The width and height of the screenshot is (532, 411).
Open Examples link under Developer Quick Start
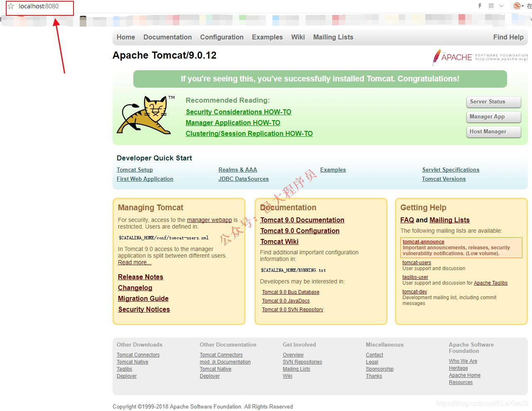pyautogui.click(x=333, y=170)
